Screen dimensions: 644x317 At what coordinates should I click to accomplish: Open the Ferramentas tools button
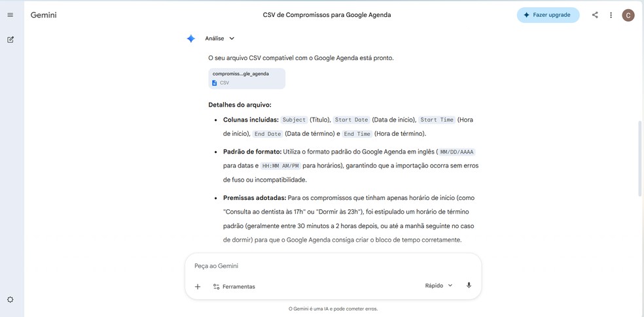point(234,287)
